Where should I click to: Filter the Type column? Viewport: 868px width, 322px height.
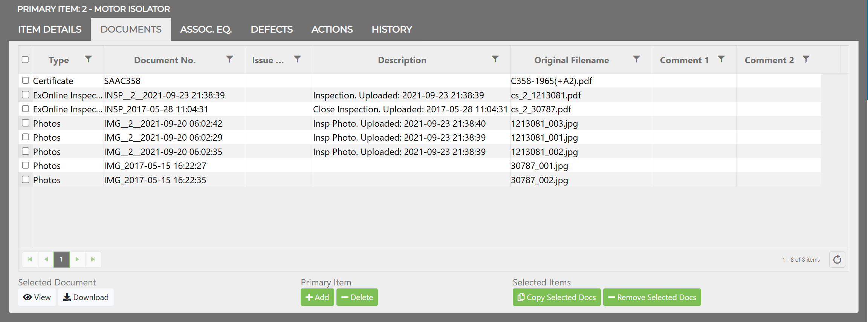pos(88,59)
